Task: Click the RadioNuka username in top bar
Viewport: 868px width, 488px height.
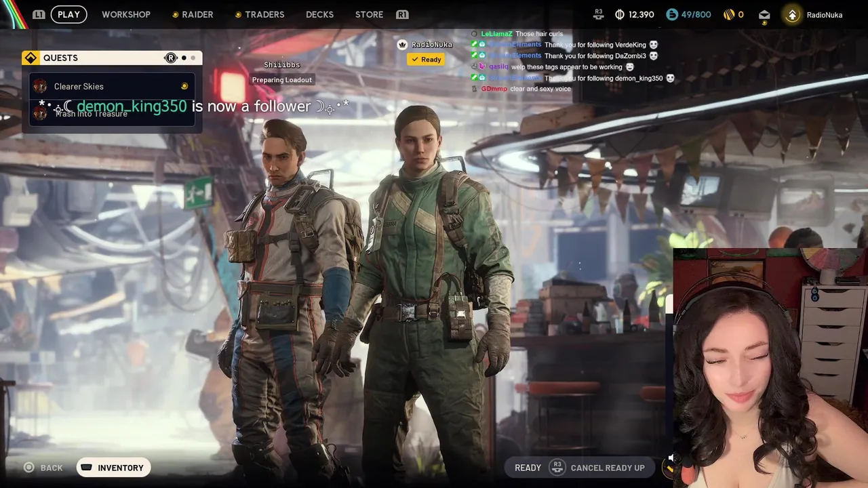Action: coord(825,15)
